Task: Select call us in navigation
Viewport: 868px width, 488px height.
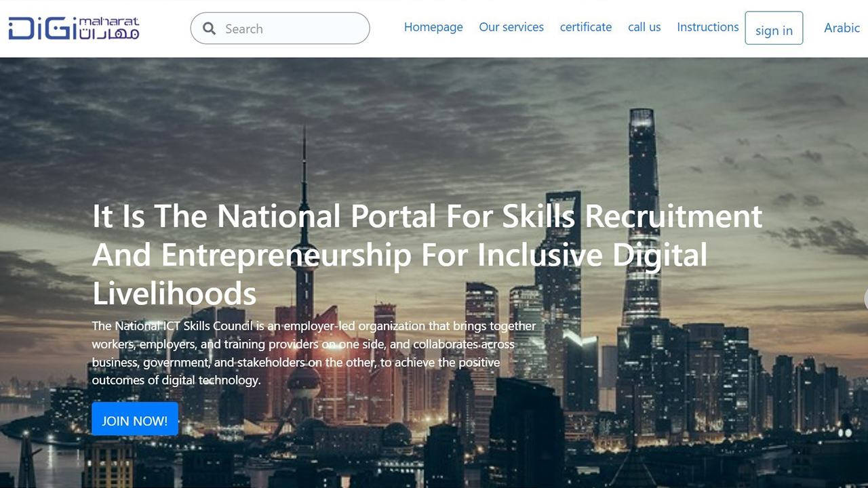Action: click(x=644, y=27)
